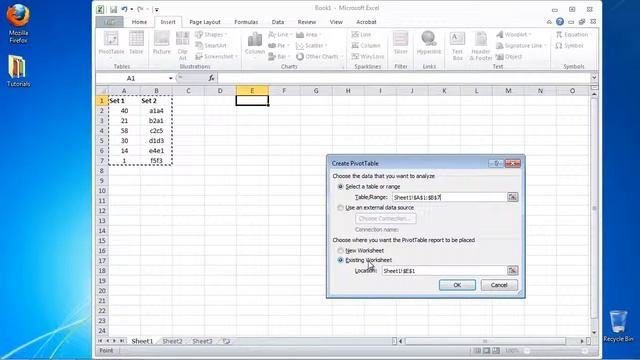The height and width of the screenshot is (360, 640).
Task: Insert a Hyperlink
Action: pos(429,43)
